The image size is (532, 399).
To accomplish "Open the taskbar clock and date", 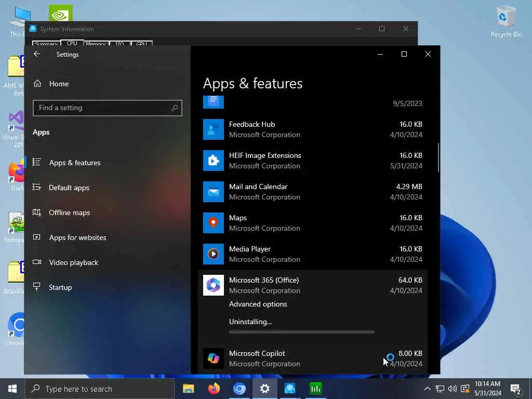I will pyautogui.click(x=487, y=389).
